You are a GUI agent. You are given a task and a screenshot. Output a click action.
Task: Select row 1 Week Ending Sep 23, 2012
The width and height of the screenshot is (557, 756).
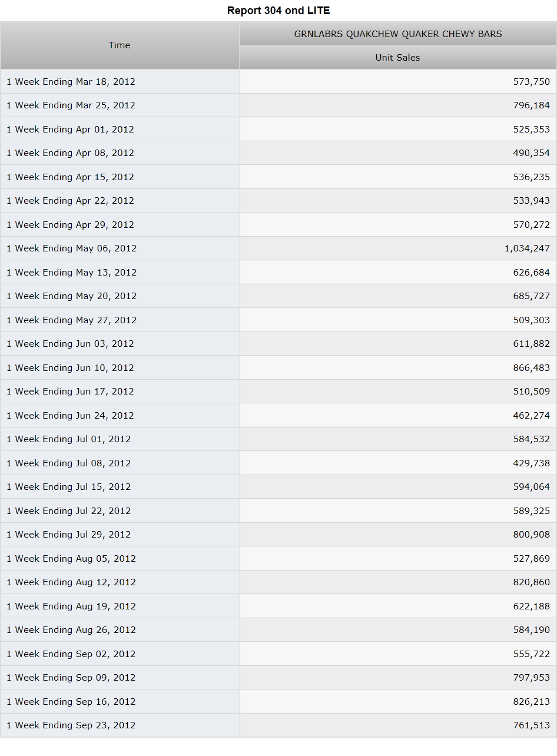(278, 725)
